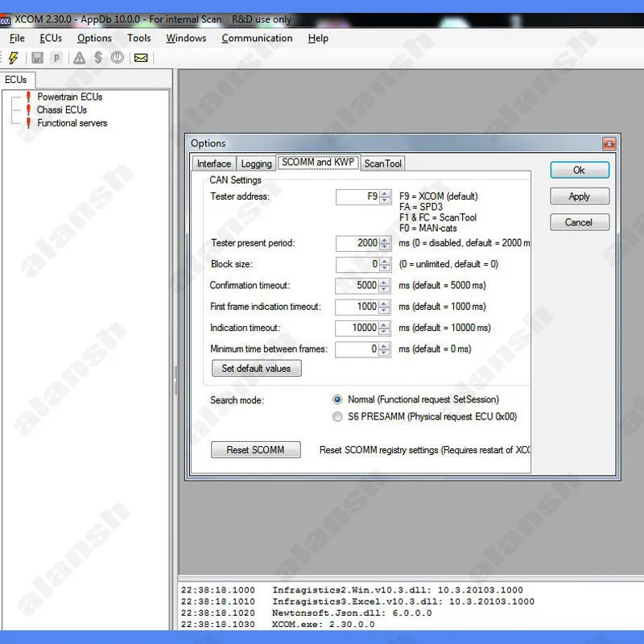Decrease the Tester present period value
The image size is (644, 644).
pyautogui.click(x=385, y=246)
